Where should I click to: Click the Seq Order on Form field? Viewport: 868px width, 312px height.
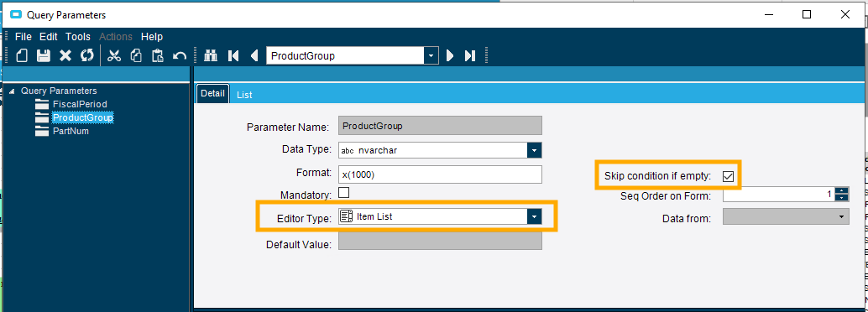[779, 195]
